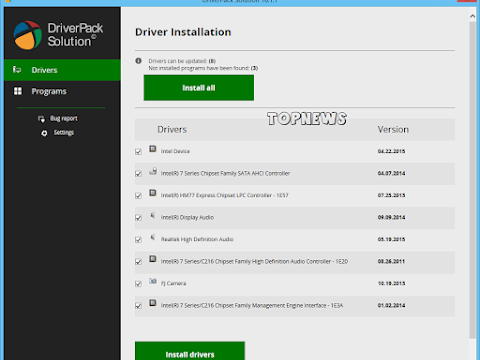The image size is (480, 360).
Task: Click version 04.07.2014
Action: pos(391,173)
